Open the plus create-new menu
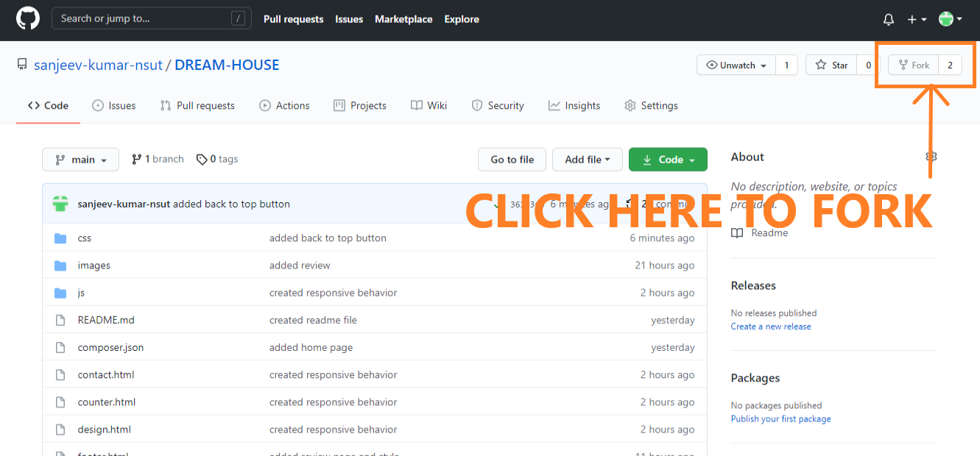 [x=917, y=20]
